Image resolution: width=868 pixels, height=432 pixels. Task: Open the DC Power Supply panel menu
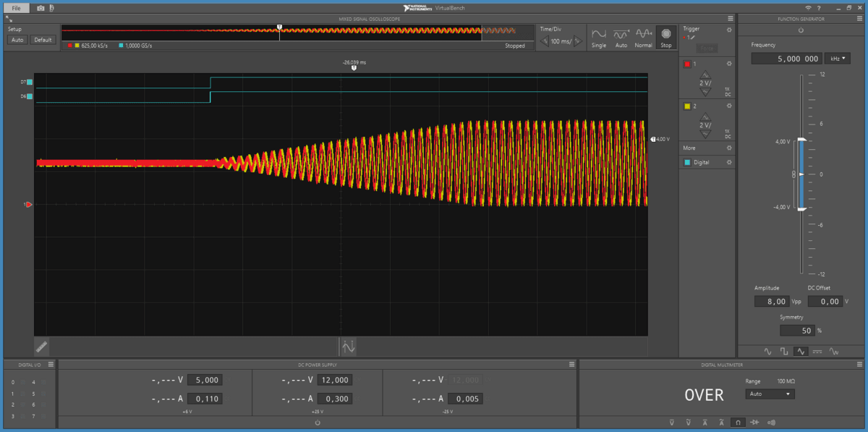pyautogui.click(x=571, y=364)
